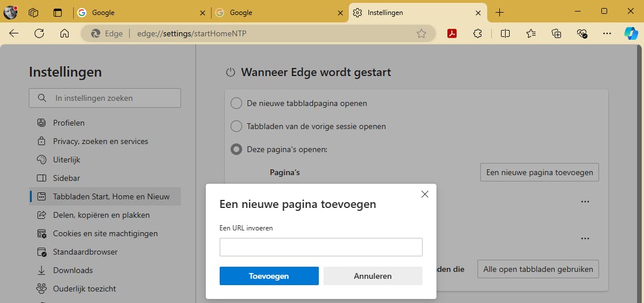
Task: Click the Adobe PDF extension icon
Action: (452, 33)
